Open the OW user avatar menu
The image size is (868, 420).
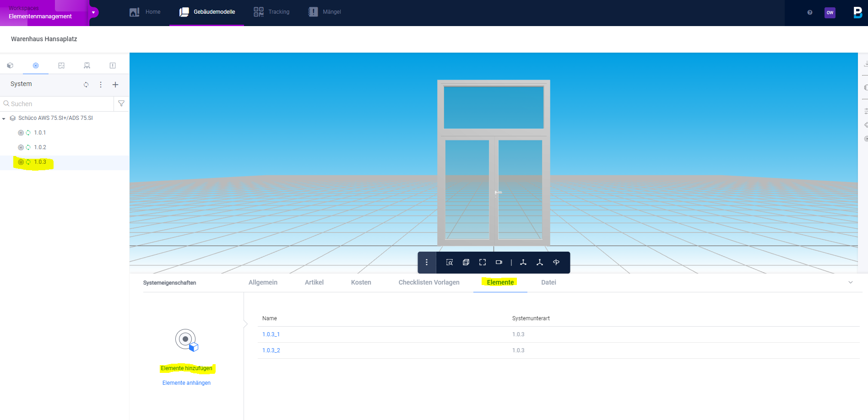click(830, 13)
